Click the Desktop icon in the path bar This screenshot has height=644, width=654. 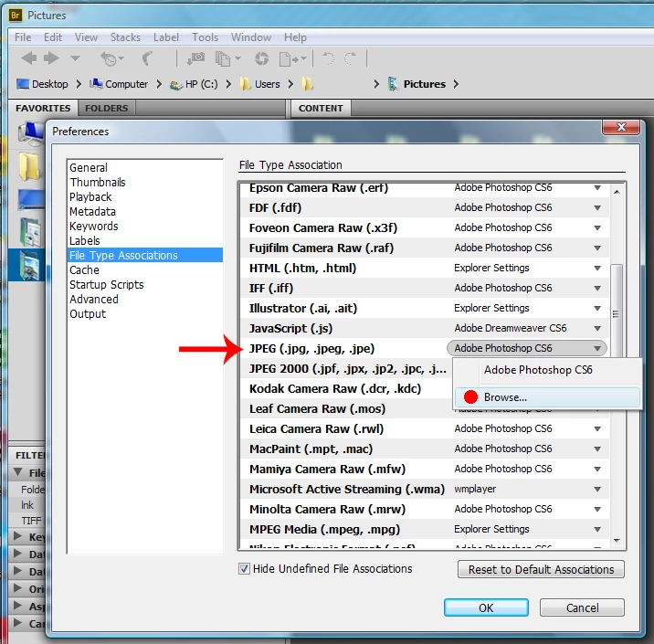tap(23, 84)
